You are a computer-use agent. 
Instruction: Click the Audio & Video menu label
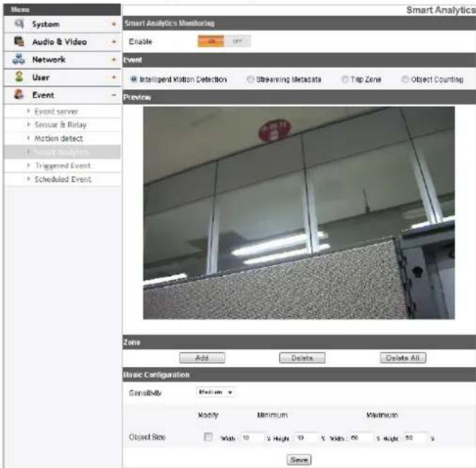[x=59, y=42]
